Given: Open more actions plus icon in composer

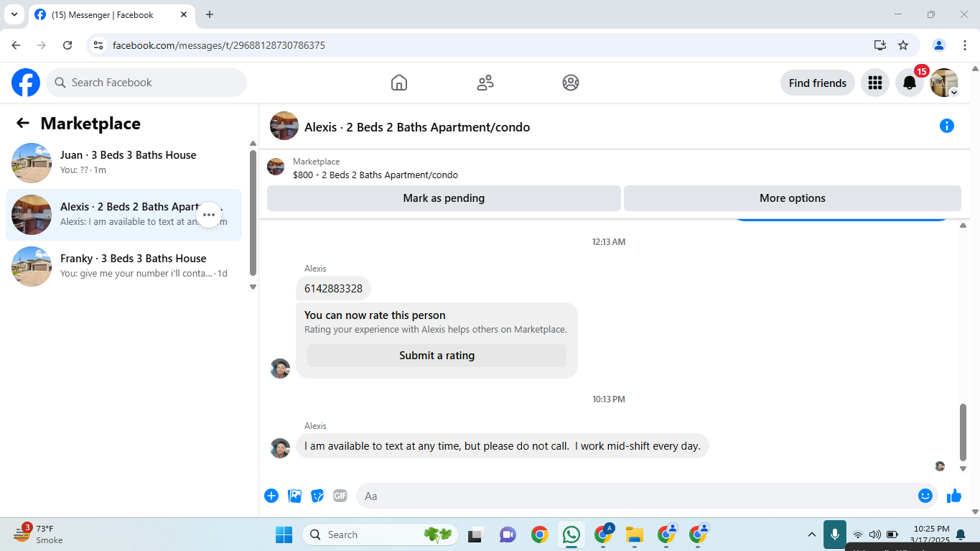Looking at the screenshot, I should [x=271, y=496].
